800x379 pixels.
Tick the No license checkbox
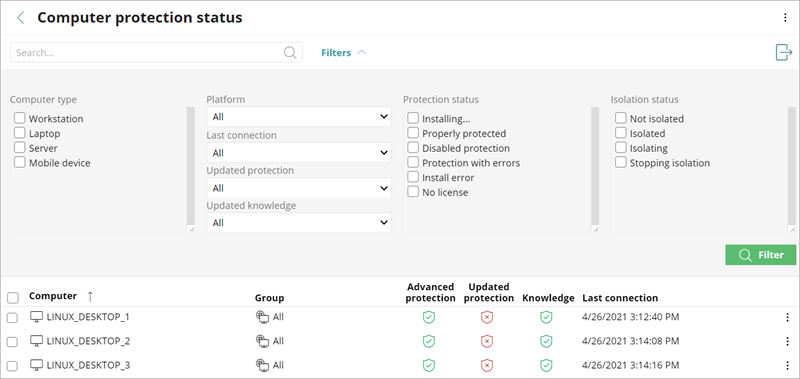pos(413,192)
